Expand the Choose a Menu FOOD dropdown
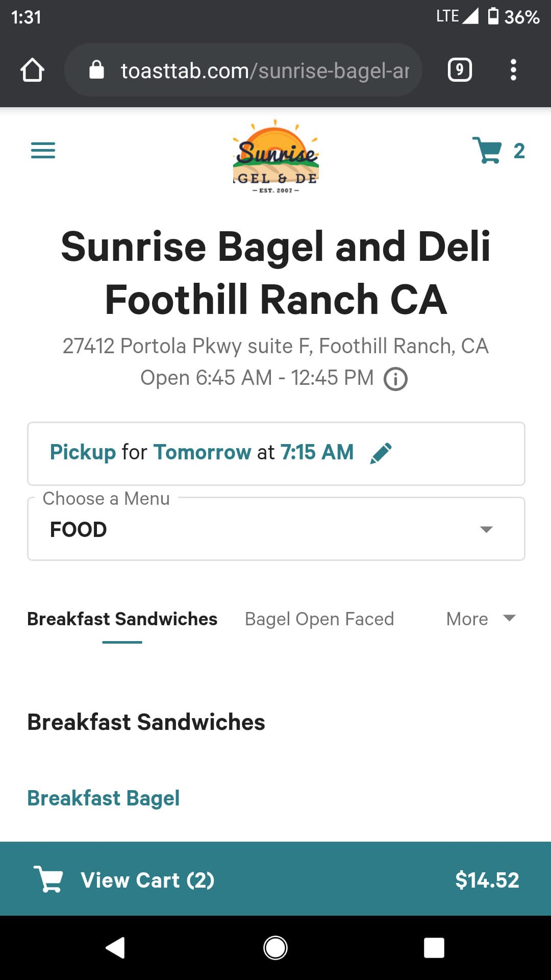 [275, 529]
